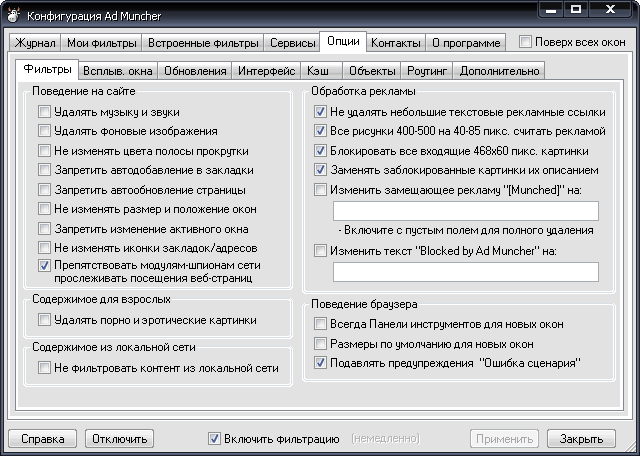This screenshot has width=640, height=456.
Task: Uncheck Все рисунки 400-500 на 40-85 пикс.
Action: (320, 131)
